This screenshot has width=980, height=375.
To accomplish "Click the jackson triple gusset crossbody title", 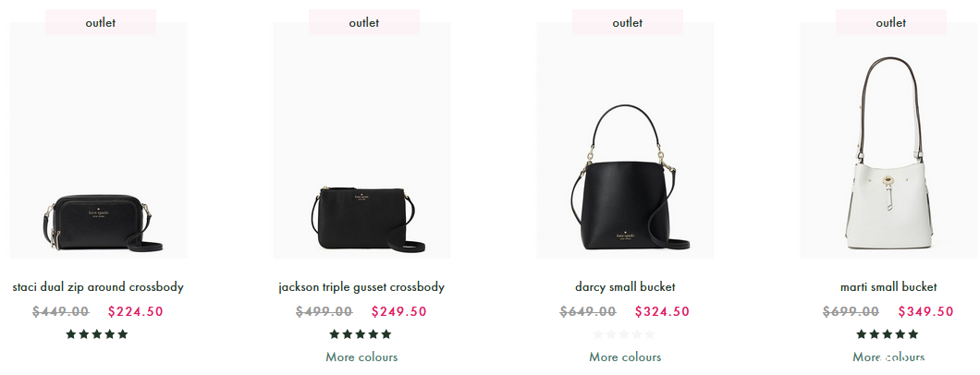I will pyautogui.click(x=361, y=287).
